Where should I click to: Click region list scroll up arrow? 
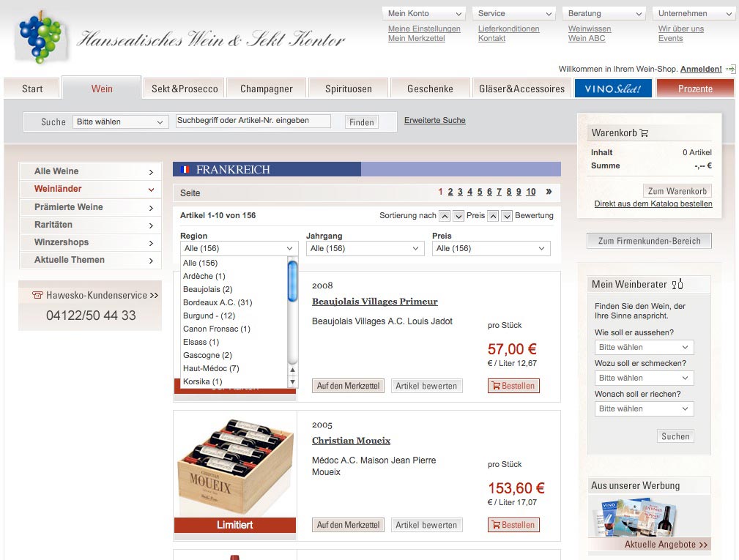[293, 370]
